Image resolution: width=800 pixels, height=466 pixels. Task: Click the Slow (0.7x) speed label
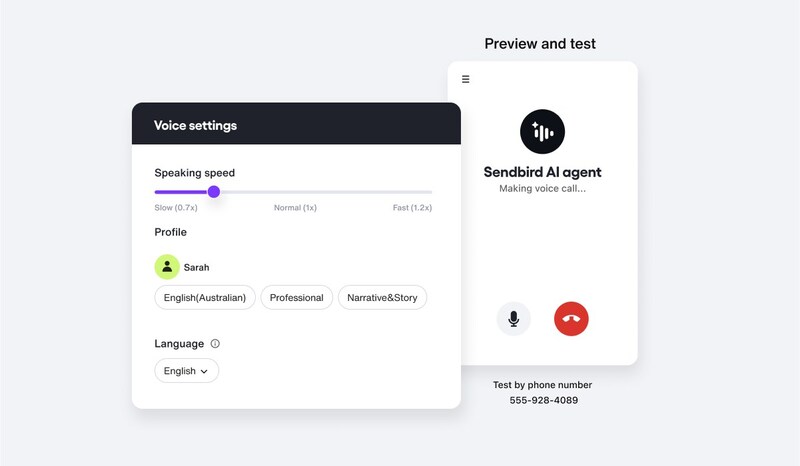(x=176, y=208)
